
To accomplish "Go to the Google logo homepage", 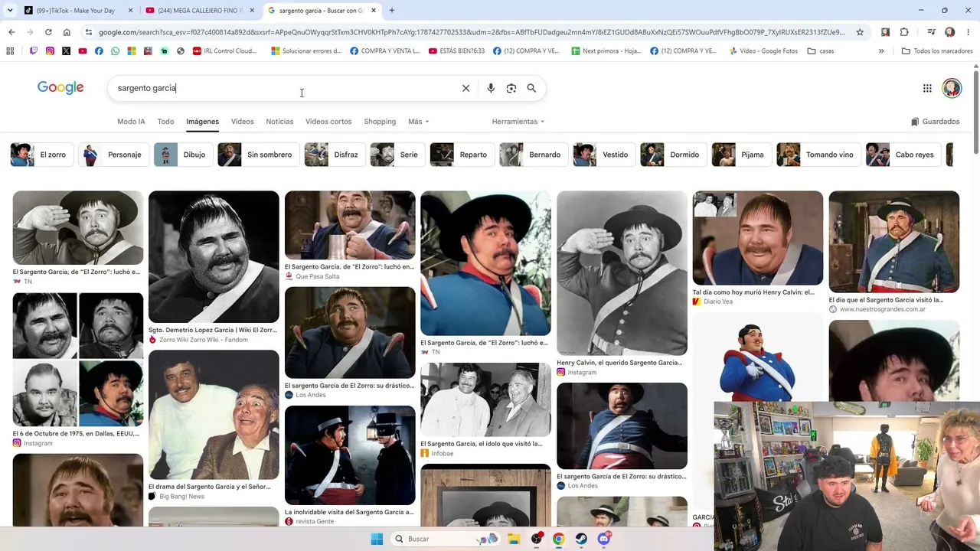I will (60, 88).
